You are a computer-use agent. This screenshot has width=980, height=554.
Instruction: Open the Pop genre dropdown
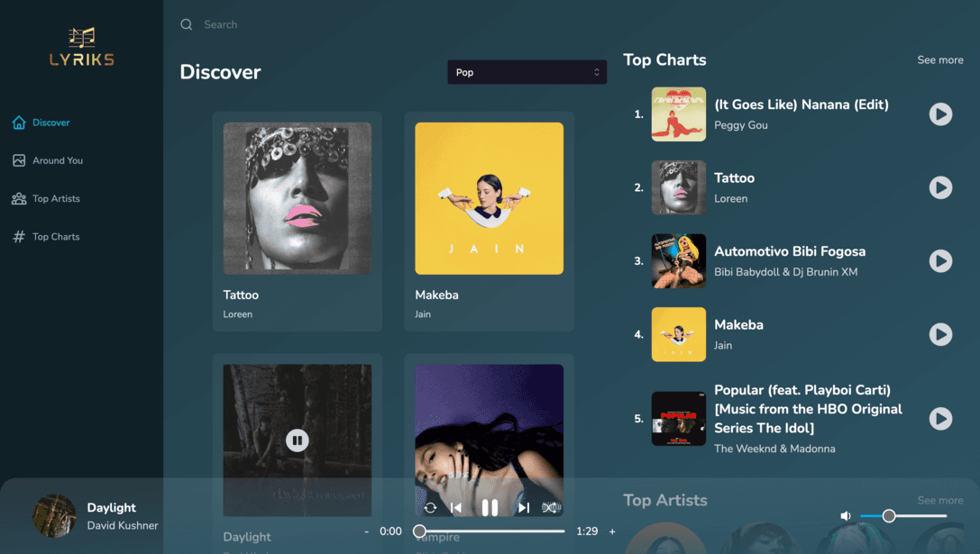pyautogui.click(x=527, y=72)
